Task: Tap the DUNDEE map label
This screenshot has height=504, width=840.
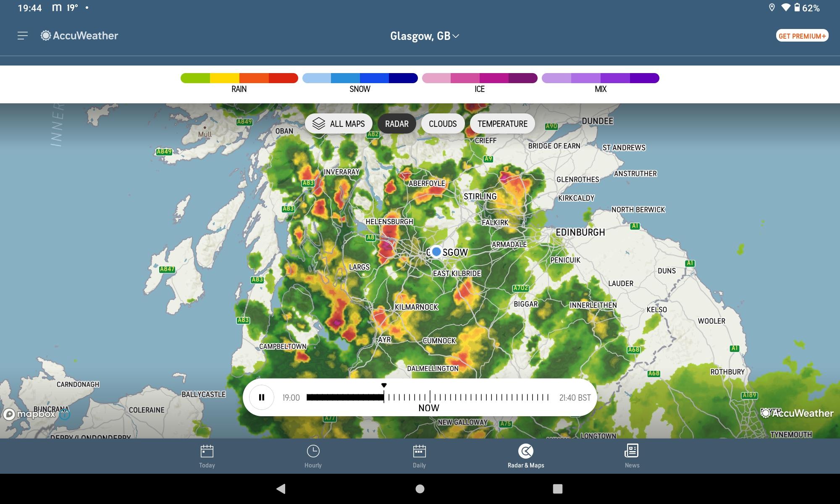Action: pyautogui.click(x=597, y=121)
